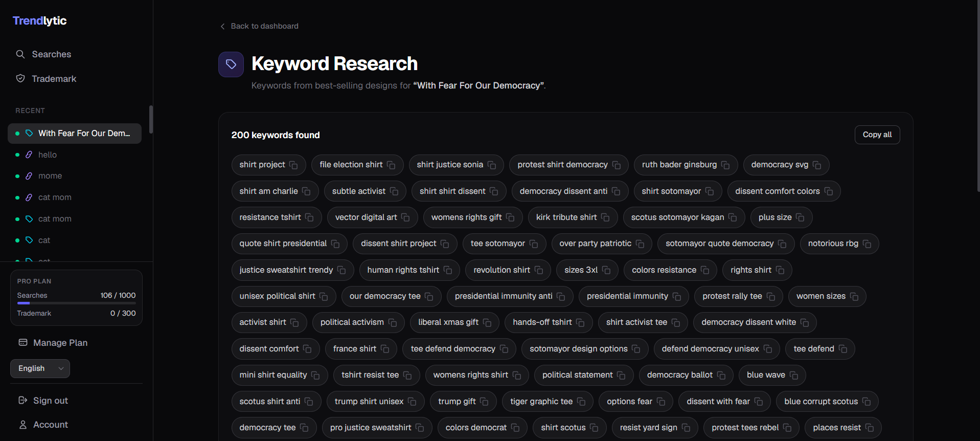Open the Trademark section
The image size is (980, 441).
pyautogui.click(x=54, y=79)
